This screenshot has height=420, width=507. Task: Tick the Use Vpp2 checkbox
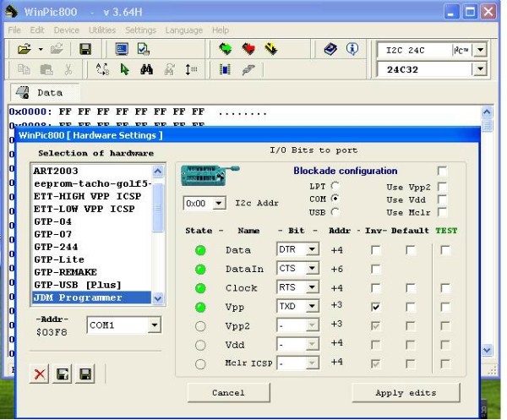(x=442, y=187)
